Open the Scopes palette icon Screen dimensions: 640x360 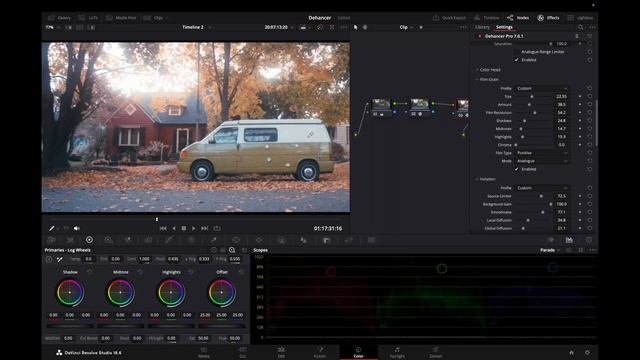click(569, 240)
